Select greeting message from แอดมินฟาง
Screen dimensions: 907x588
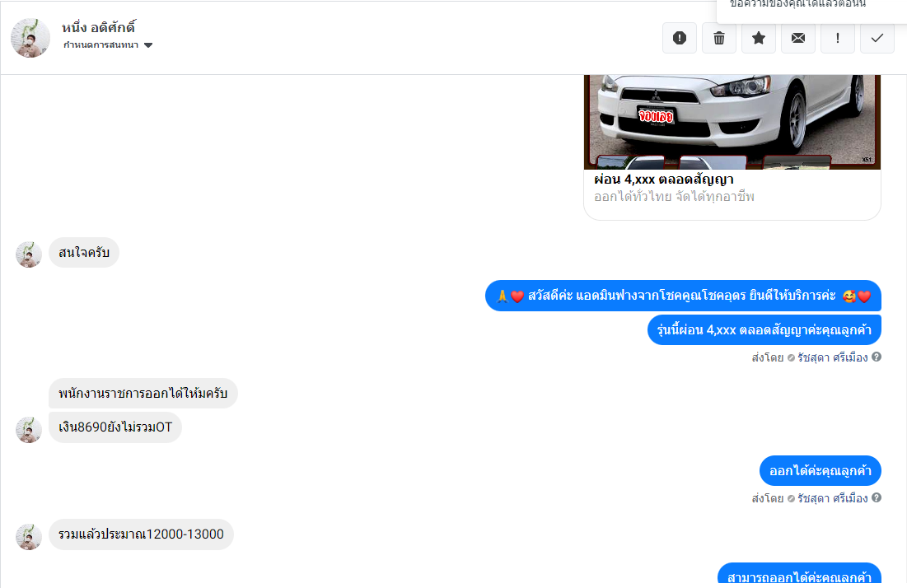(683, 296)
